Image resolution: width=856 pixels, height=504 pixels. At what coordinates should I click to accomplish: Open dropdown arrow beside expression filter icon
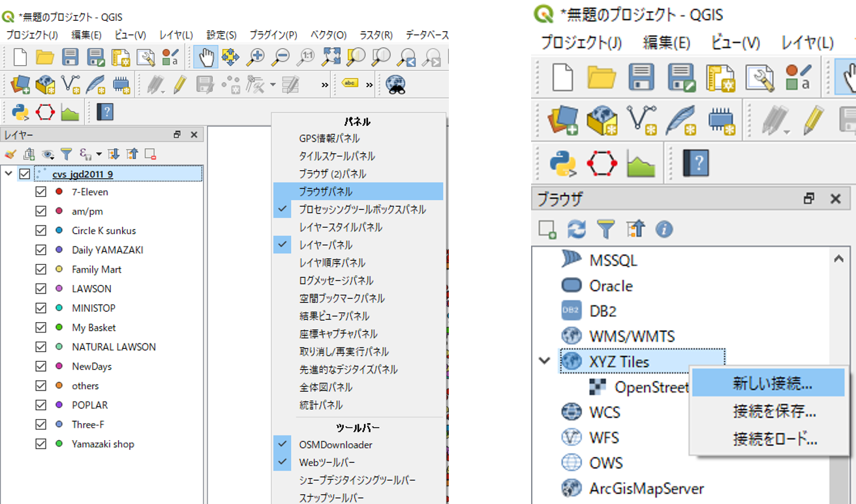click(99, 154)
